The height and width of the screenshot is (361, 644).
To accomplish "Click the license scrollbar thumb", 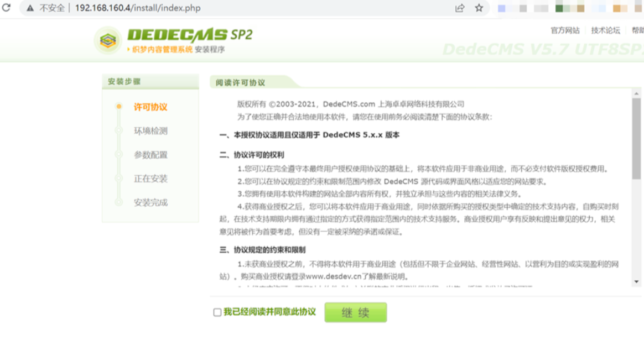I will pyautogui.click(x=636, y=139).
